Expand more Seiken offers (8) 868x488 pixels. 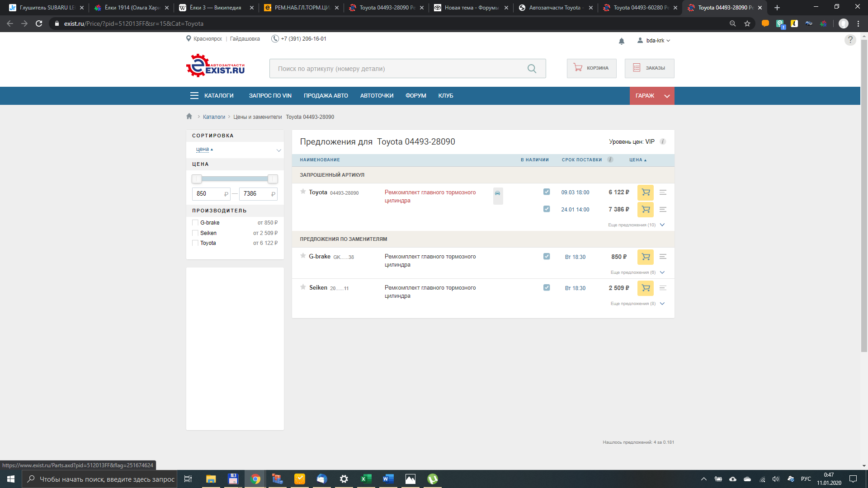[637, 304]
